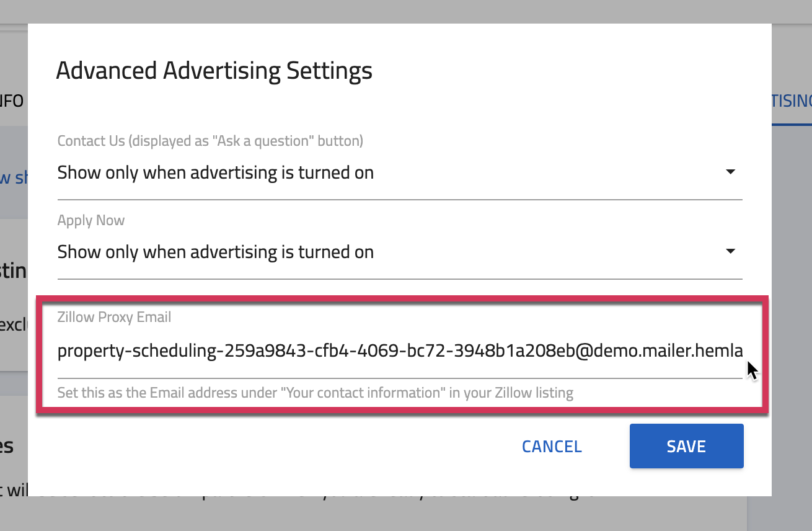This screenshot has width=812, height=531.
Task: Click the partially visible "exclu" text
Action: click(14, 324)
